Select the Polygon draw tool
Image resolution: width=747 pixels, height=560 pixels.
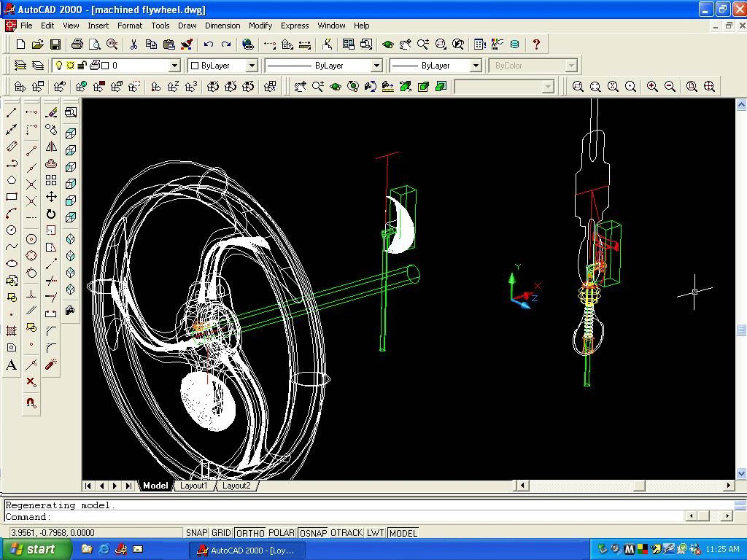pos(10,181)
